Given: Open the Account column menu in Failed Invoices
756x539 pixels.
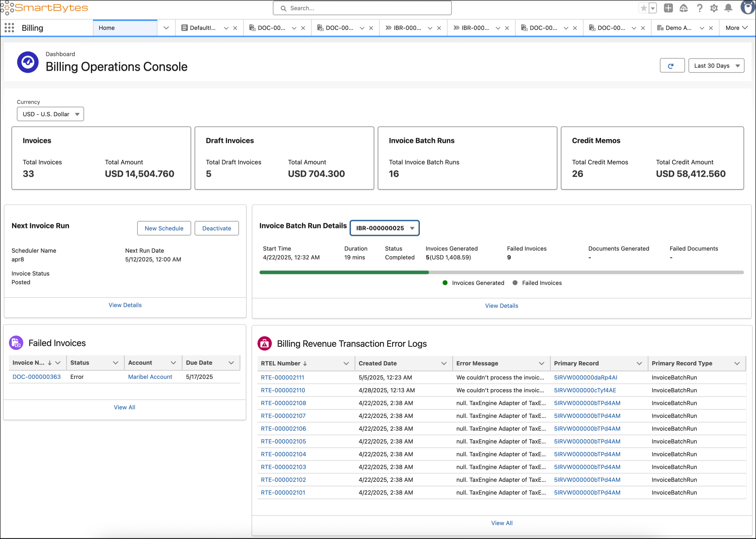Looking at the screenshot, I should pyautogui.click(x=173, y=363).
